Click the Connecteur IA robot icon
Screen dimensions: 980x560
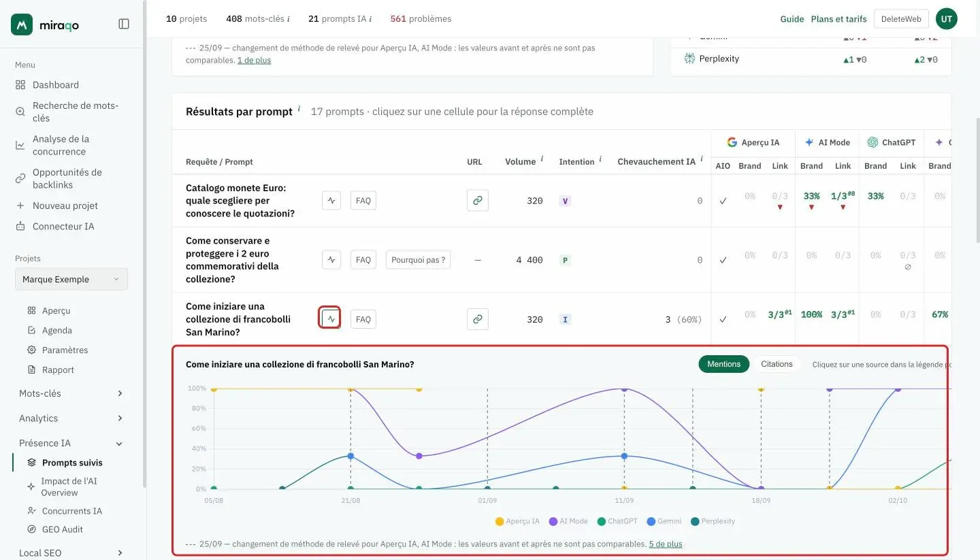(20, 227)
